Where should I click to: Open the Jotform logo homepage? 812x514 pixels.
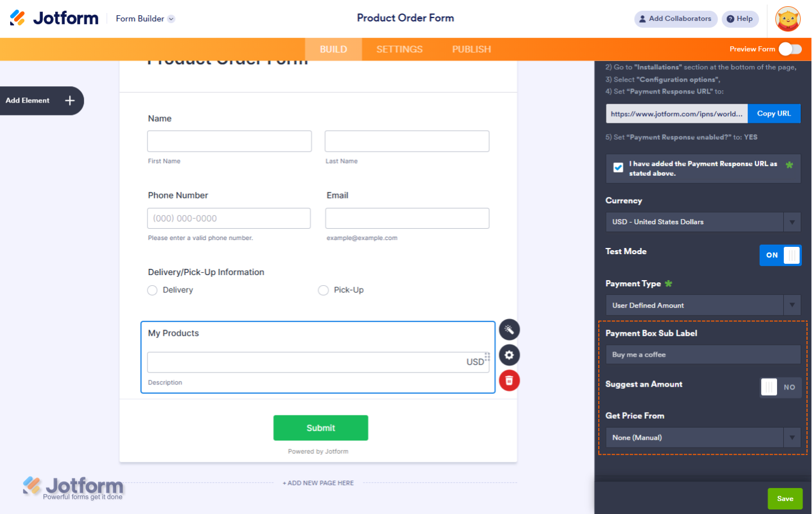coord(54,17)
